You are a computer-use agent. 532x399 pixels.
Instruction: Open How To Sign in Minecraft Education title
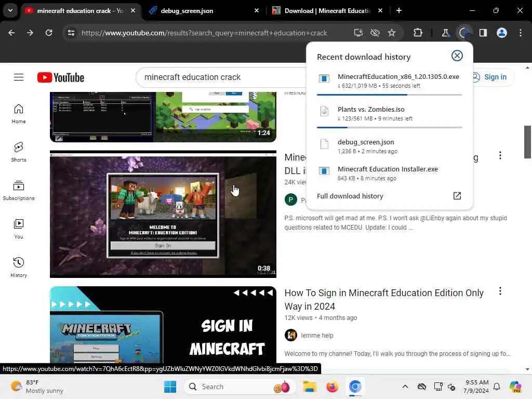tap(384, 300)
